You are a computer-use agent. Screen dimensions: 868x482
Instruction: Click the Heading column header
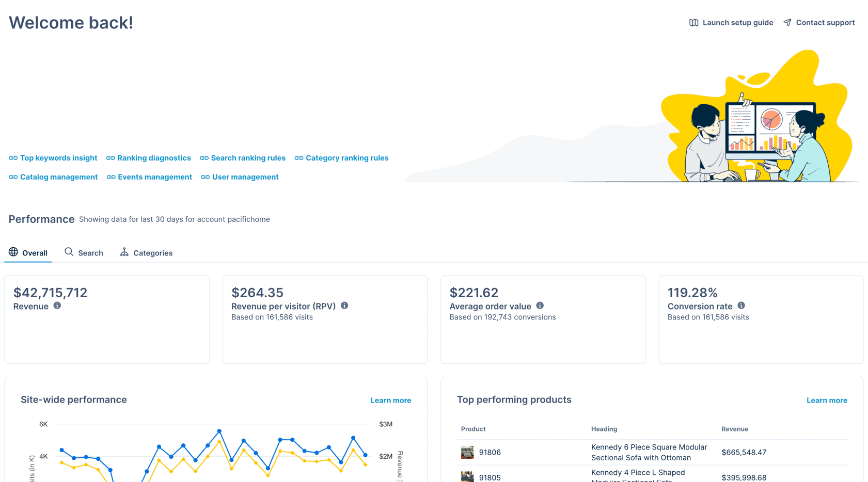[604, 429]
